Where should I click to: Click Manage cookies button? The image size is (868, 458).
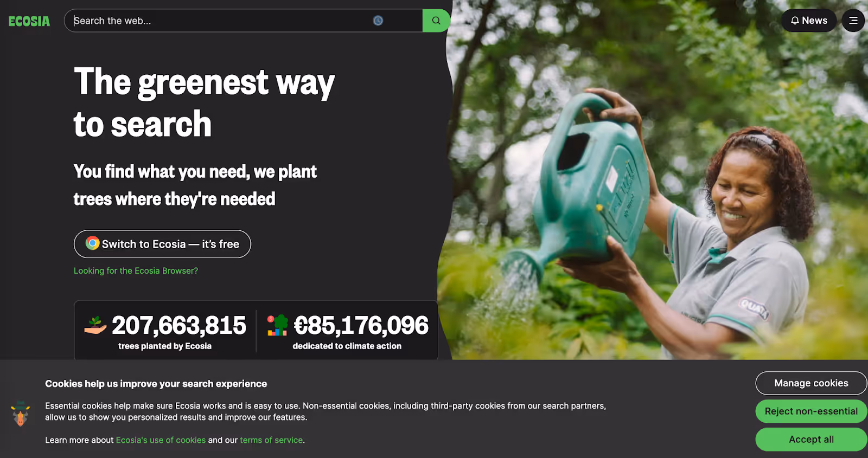point(811,383)
